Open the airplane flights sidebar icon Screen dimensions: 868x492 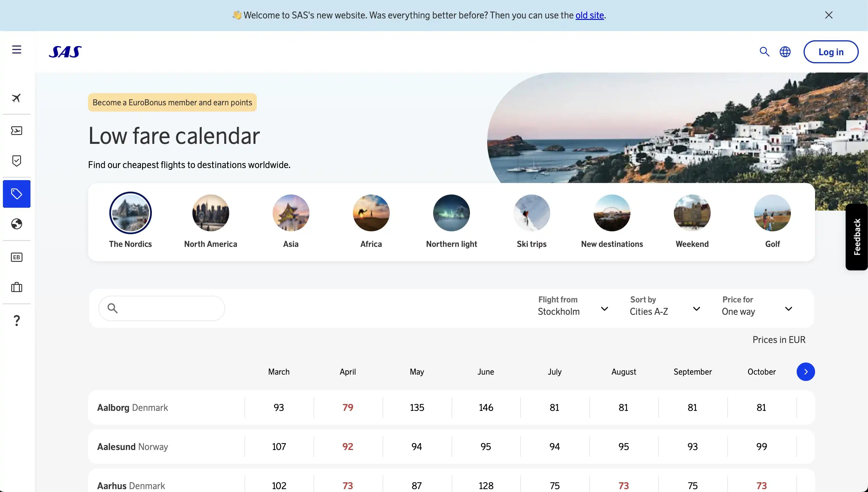(x=17, y=98)
